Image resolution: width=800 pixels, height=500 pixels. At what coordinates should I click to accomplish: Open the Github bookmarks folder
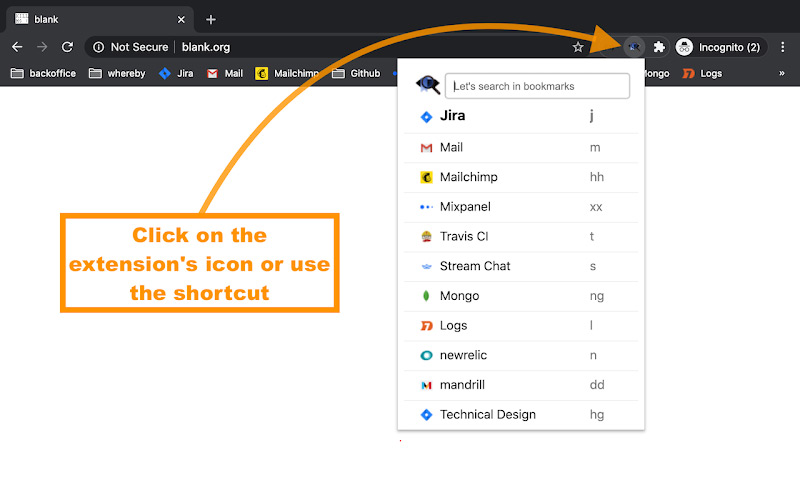356,73
